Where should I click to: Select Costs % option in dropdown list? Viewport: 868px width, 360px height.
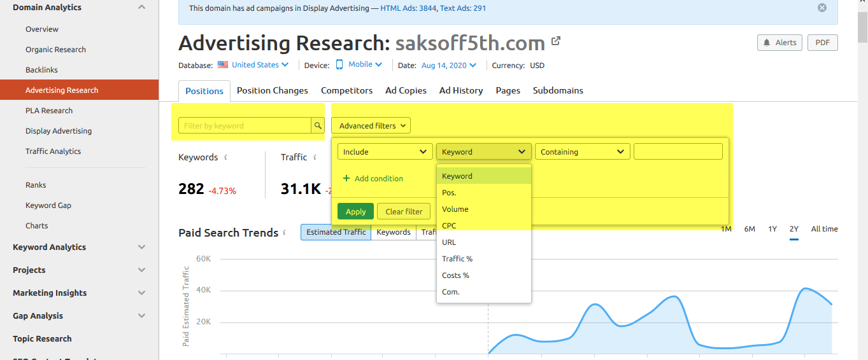click(x=483, y=275)
